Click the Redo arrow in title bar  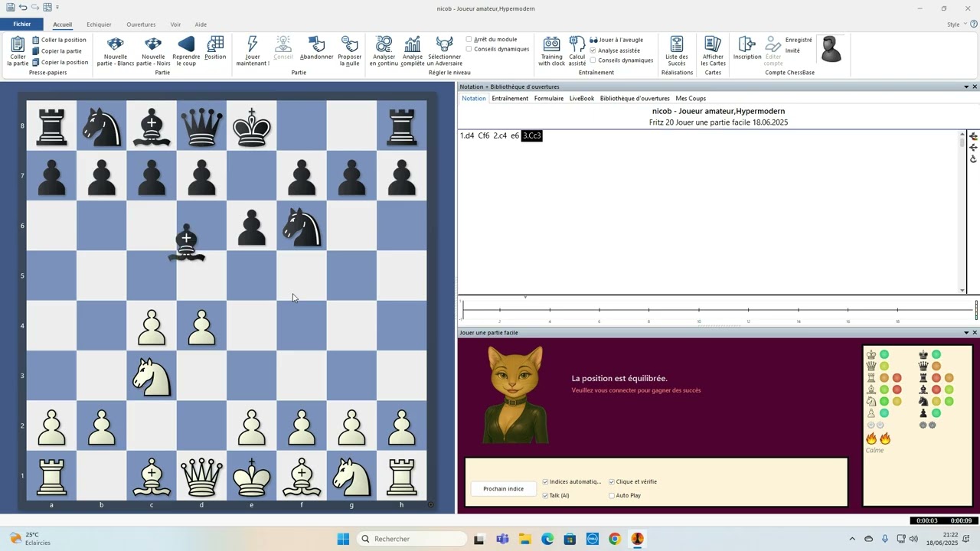click(35, 8)
